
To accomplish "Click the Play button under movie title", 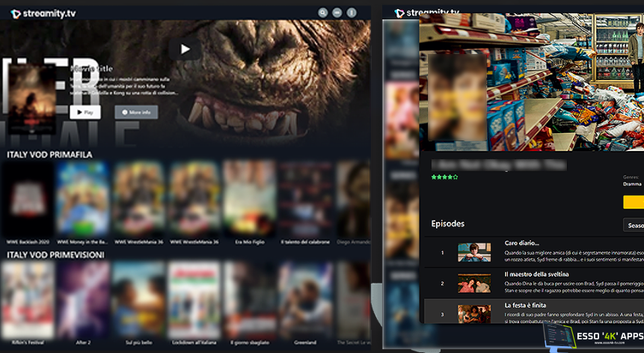I will 85,112.
